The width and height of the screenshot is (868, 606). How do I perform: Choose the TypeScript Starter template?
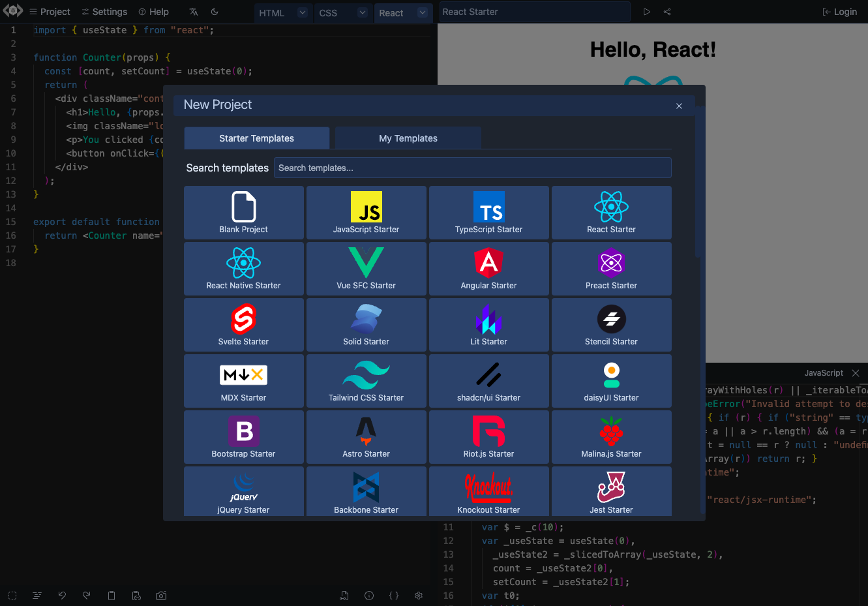coord(489,213)
